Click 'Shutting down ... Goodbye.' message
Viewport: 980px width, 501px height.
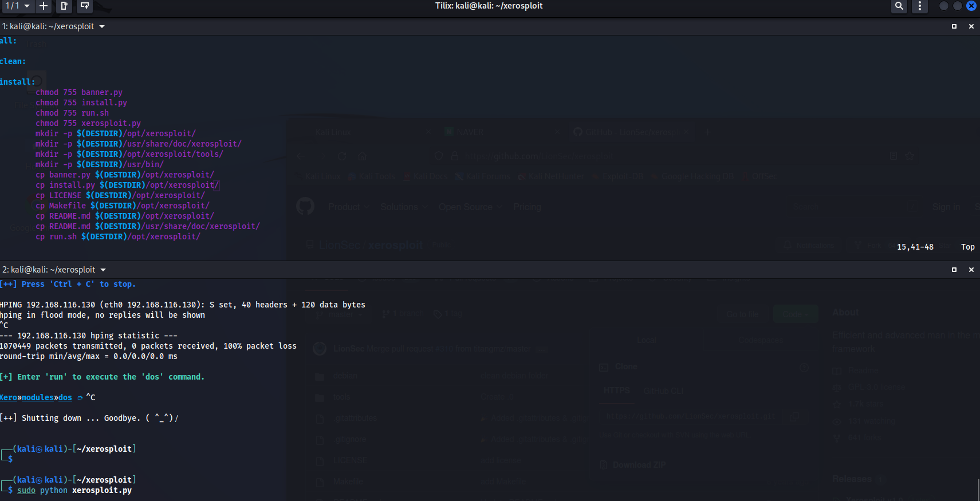pos(89,418)
